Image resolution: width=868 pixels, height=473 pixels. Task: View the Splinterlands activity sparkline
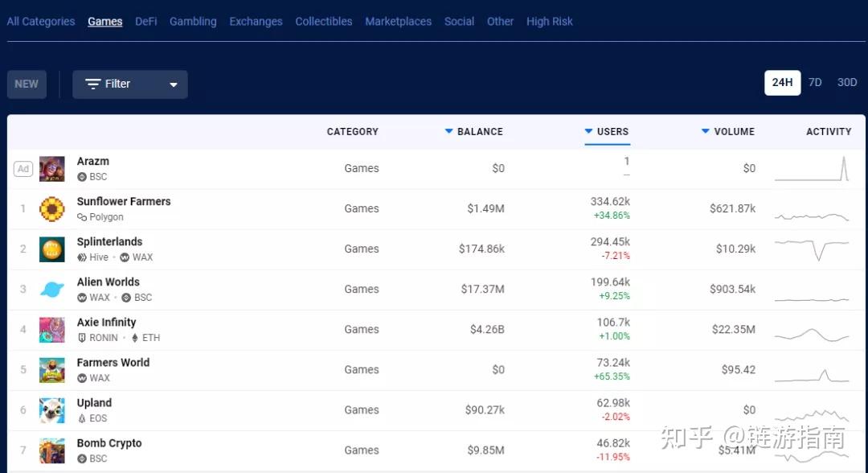coord(812,249)
